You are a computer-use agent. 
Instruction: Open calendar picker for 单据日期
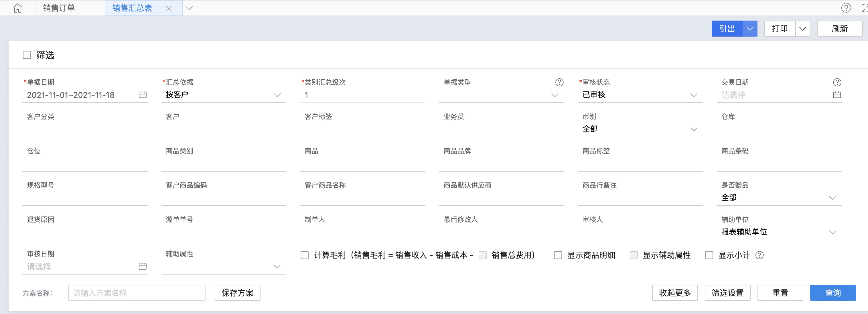tap(143, 95)
